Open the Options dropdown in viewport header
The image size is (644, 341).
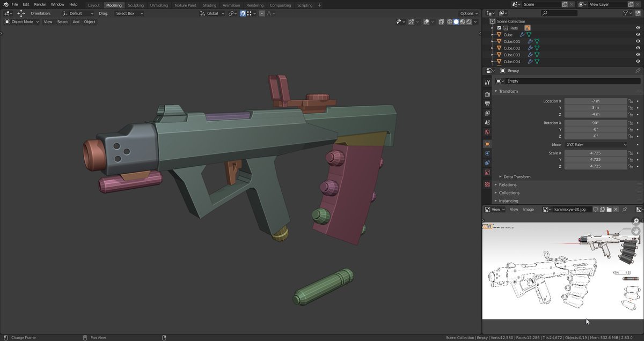click(x=469, y=13)
